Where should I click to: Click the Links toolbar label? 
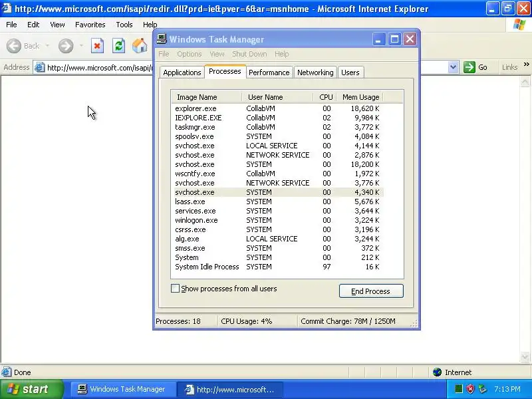click(x=509, y=67)
